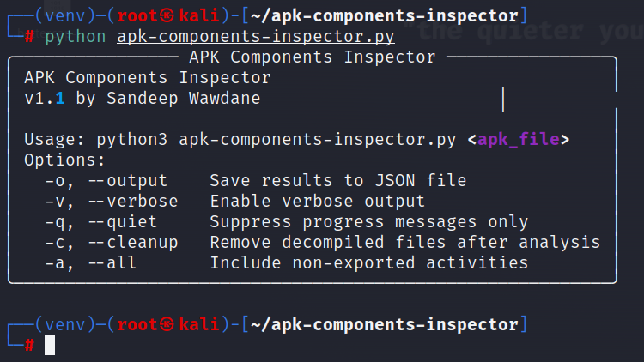The height and width of the screenshot is (362, 644).
Task: Click the underlined apk-components-inspector.py filename
Action: click(256, 37)
